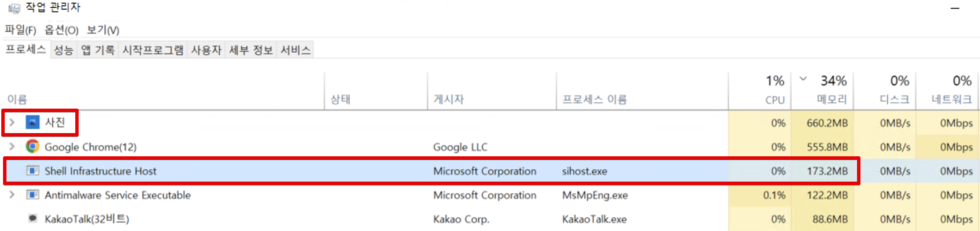980x231 pixels.
Task: Switch to the 성능 tab
Action: point(64,50)
